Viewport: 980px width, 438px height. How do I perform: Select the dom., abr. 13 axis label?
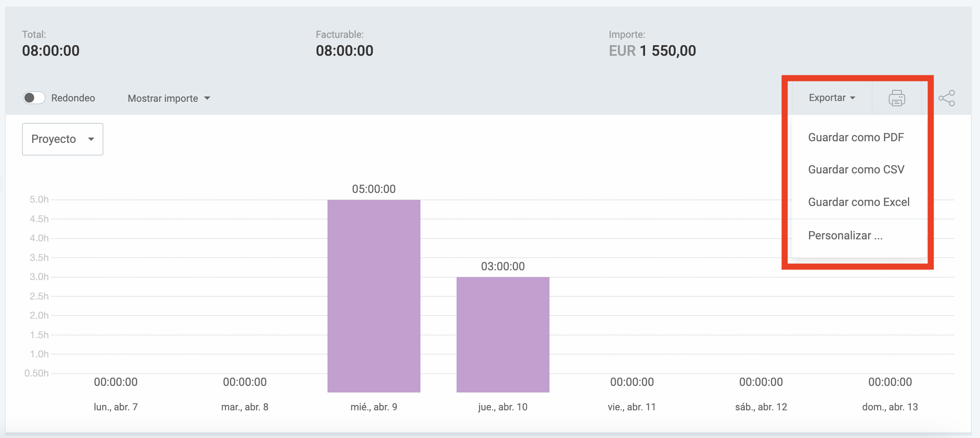(x=890, y=407)
